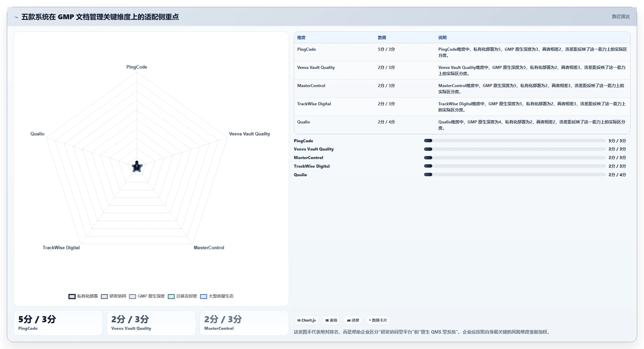644x349 pixels.
Task: Click the footnote starting with 这张图不代表绝对排名
Action: coord(422,332)
